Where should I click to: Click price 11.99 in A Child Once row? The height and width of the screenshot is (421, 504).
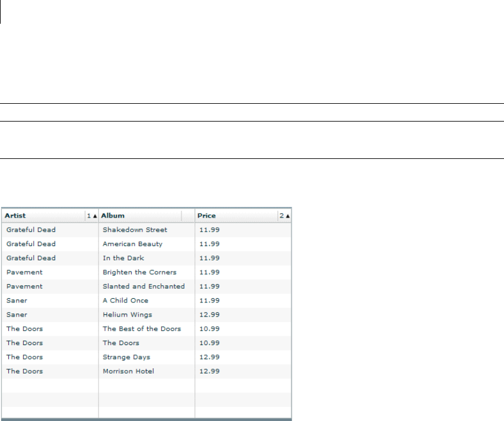coord(209,301)
